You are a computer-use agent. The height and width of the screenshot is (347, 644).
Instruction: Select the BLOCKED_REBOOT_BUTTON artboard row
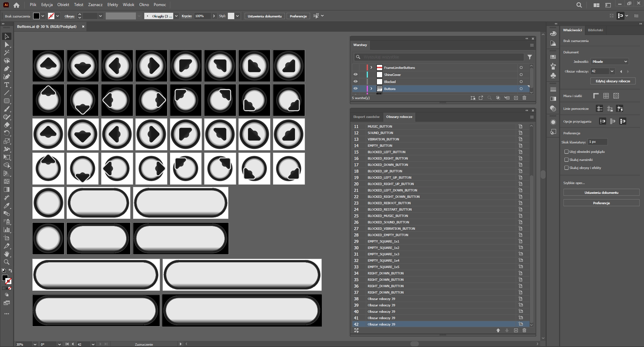[389, 203]
